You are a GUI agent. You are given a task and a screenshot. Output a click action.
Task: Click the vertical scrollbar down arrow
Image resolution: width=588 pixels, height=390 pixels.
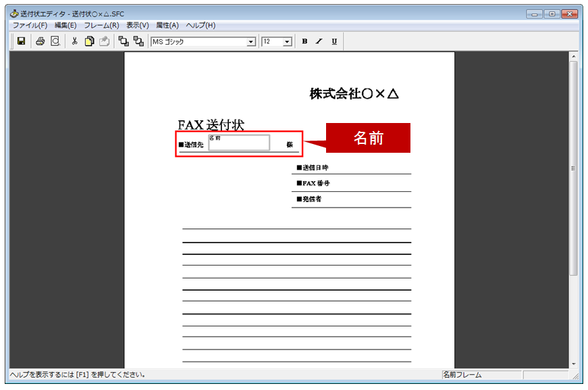[573, 364]
